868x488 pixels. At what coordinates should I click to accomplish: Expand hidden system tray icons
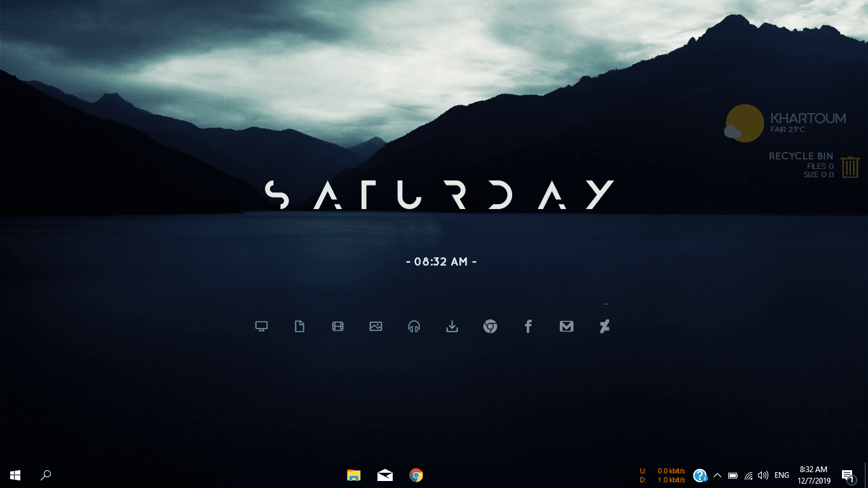click(717, 475)
